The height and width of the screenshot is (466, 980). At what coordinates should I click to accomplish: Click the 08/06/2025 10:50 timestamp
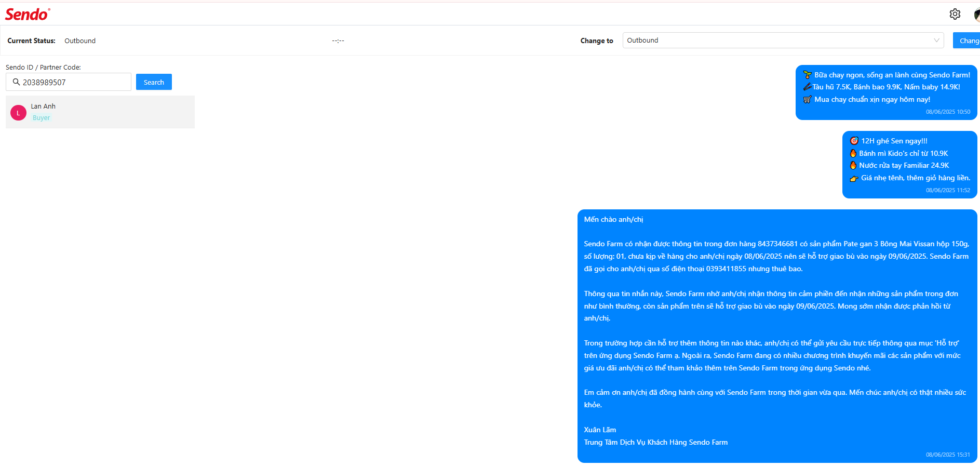948,112
